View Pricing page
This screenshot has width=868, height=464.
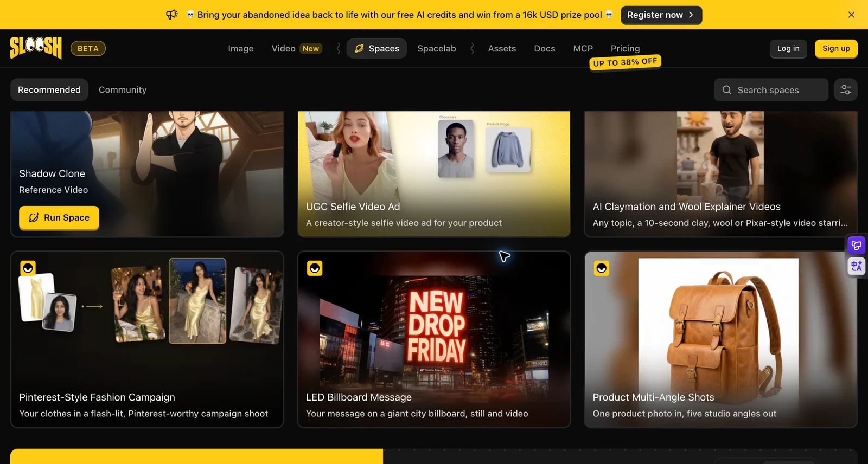tap(625, 49)
